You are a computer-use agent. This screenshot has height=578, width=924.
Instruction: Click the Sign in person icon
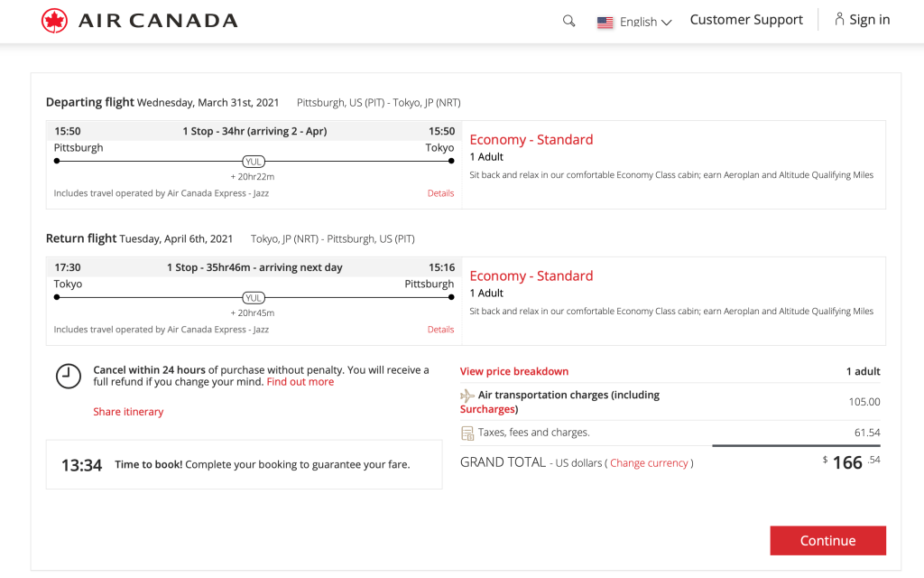(839, 20)
